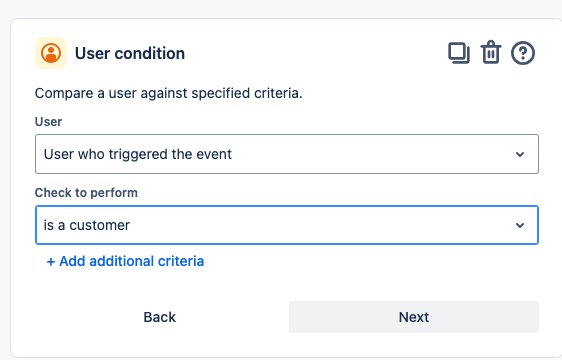Expand the User dropdown chevron

(520, 154)
